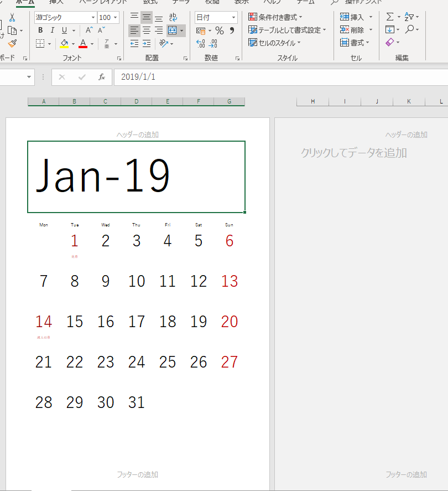Open 書式 format cells menu

(x=355, y=43)
